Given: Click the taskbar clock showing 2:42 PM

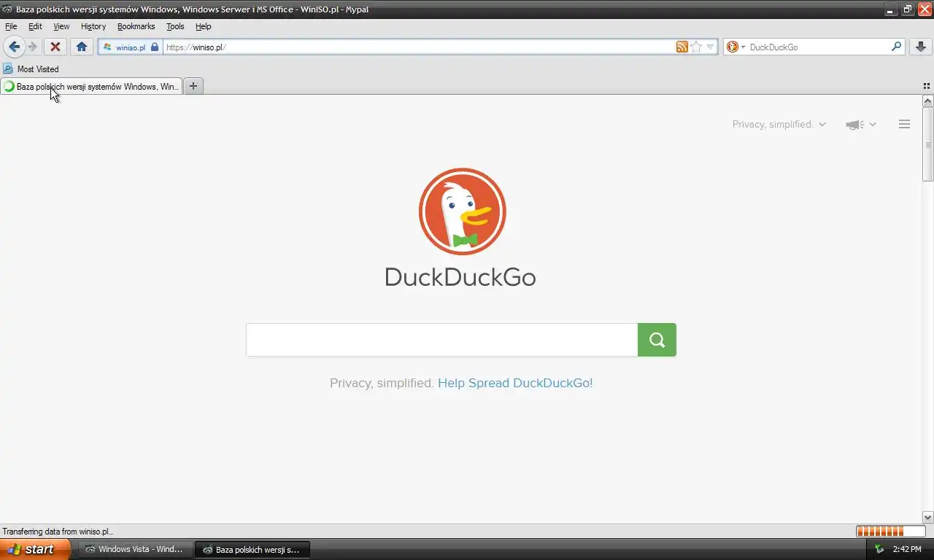Looking at the screenshot, I should click(907, 549).
